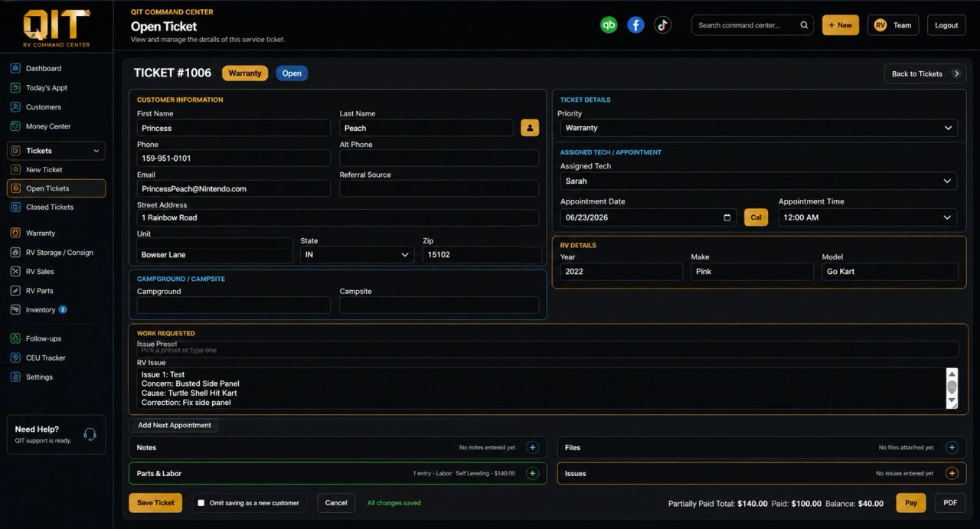Click the Settings sidebar icon
The width and height of the screenshot is (980, 529).
click(15, 377)
